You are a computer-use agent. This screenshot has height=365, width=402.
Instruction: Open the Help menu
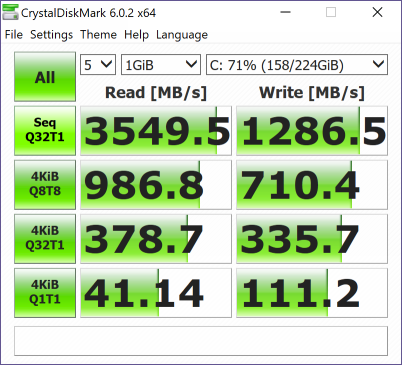[136, 35]
